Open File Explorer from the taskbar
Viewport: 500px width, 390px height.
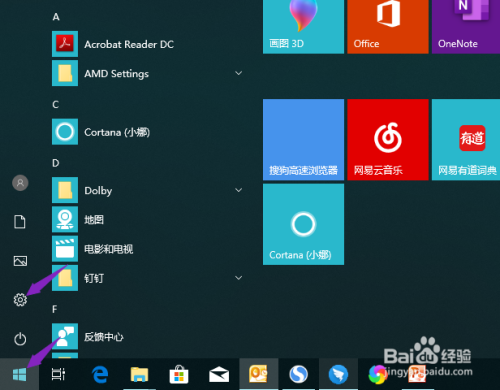click(139, 374)
